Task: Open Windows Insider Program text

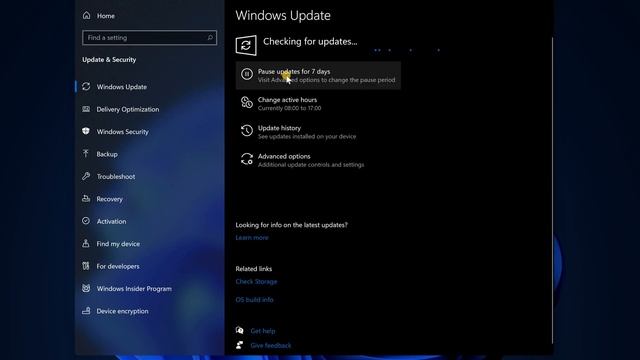Action: click(x=134, y=289)
